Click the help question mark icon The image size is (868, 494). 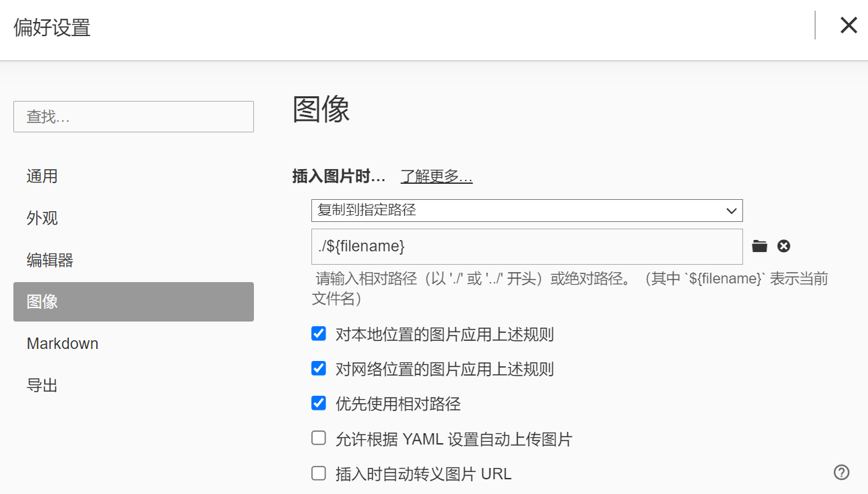[841, 473]
